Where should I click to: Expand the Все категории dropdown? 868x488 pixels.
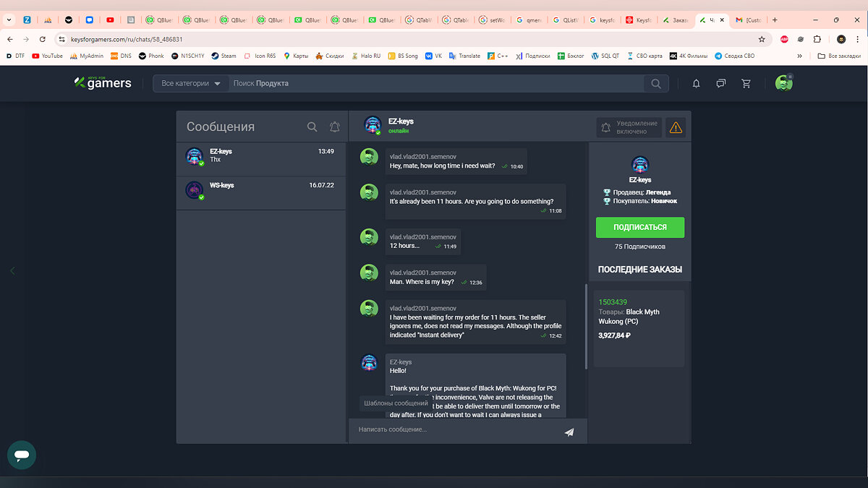191,84
